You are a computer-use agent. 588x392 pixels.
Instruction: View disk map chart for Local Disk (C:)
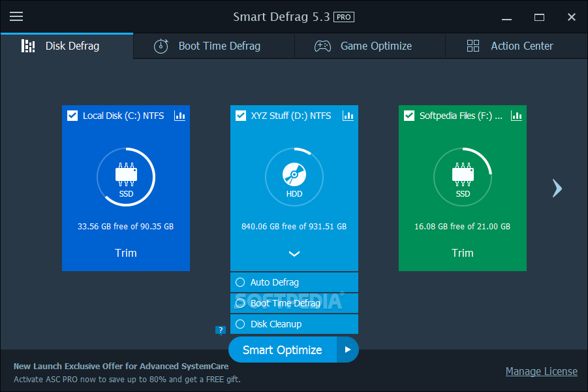[x=179, y=116]
